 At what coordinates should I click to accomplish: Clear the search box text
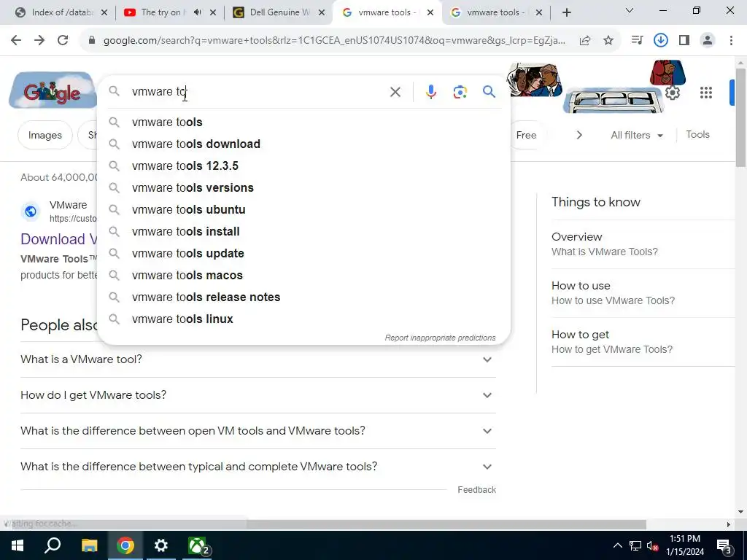(395, 92)
